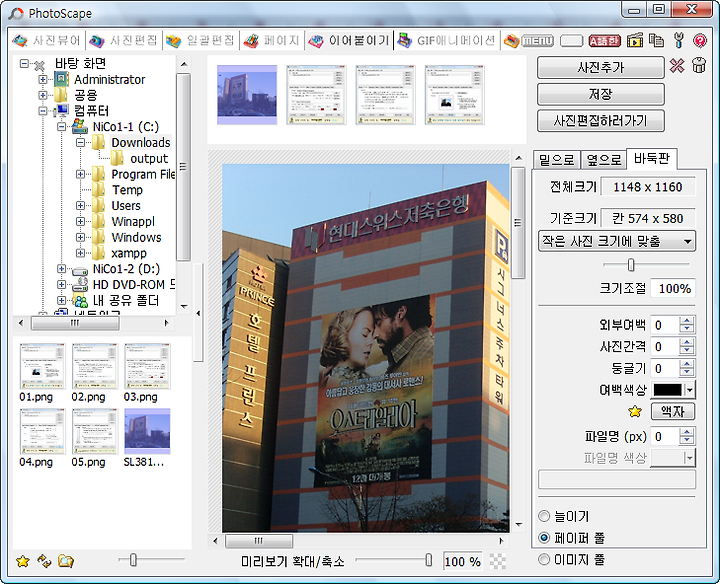Collapse the 바탕 화면 tree node
Screen dimensions: 720x584
coord(24,63)
